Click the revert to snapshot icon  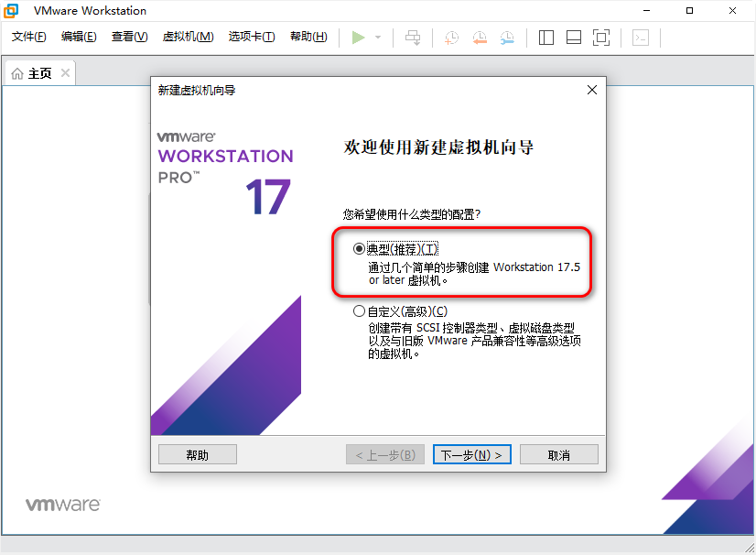pyautogui.click(x=480, y=38)
